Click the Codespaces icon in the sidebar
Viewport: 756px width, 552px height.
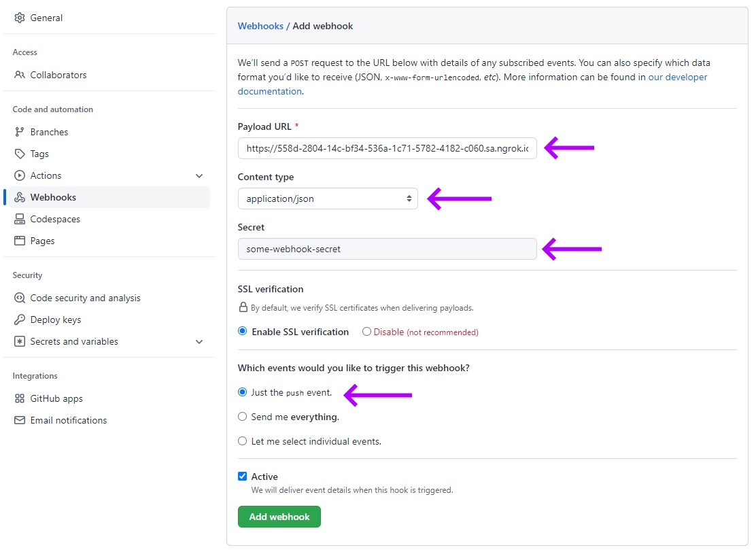coord(19,219)
